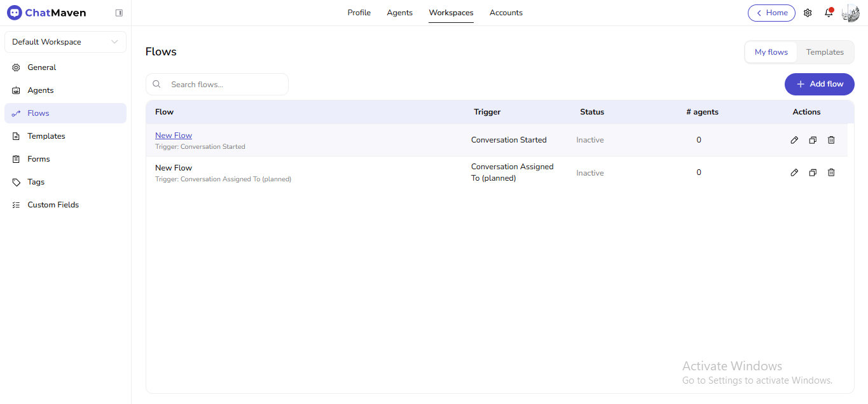This screenshot has width=868, height=404.
Task: Click the Add flow button
Action: click(x=819, y=84)
